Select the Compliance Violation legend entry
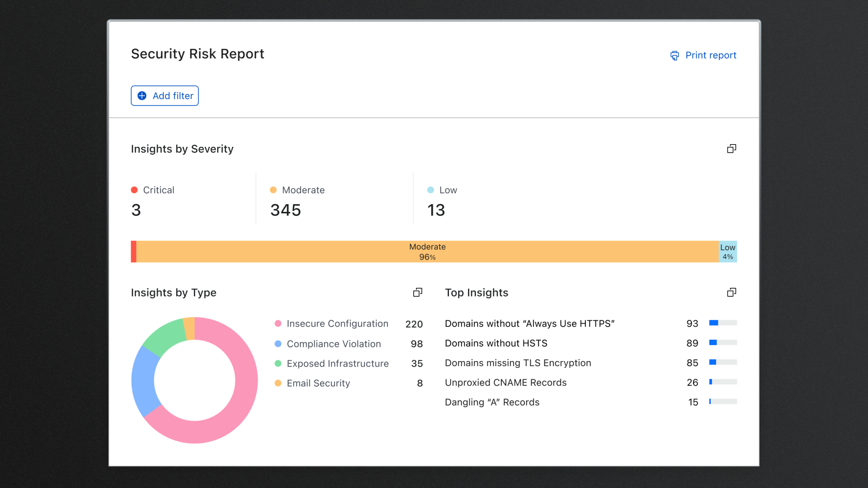868x488 pixels. [334, 344]
